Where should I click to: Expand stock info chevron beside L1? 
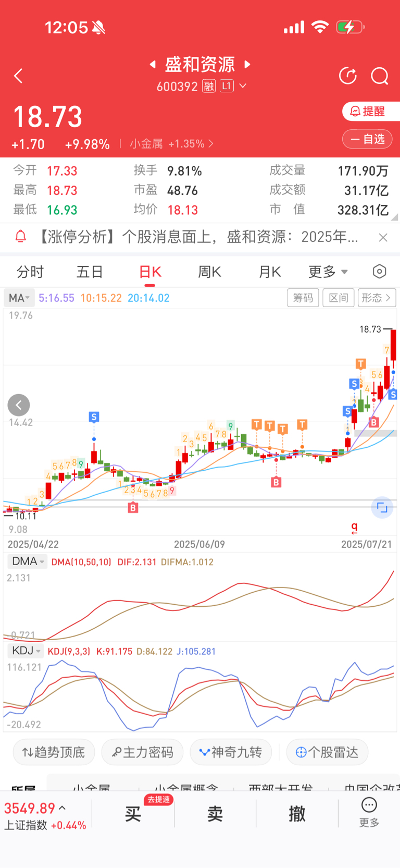click(x=243, y=86)
